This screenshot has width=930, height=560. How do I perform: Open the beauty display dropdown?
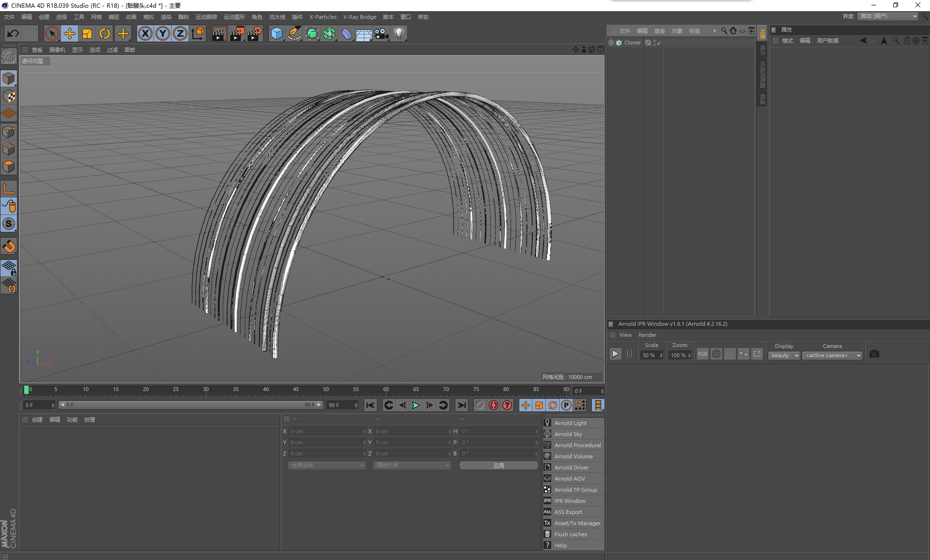[784, 355]
